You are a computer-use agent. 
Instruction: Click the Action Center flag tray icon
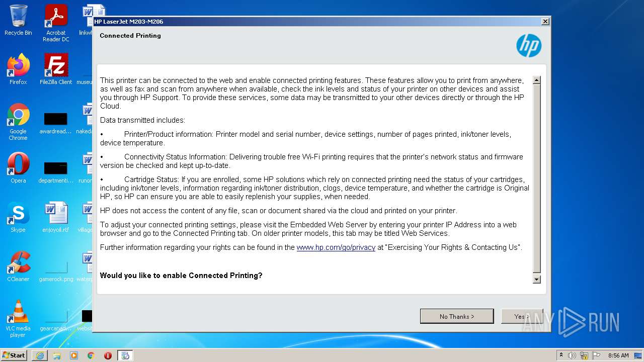(x=596, y=355)
